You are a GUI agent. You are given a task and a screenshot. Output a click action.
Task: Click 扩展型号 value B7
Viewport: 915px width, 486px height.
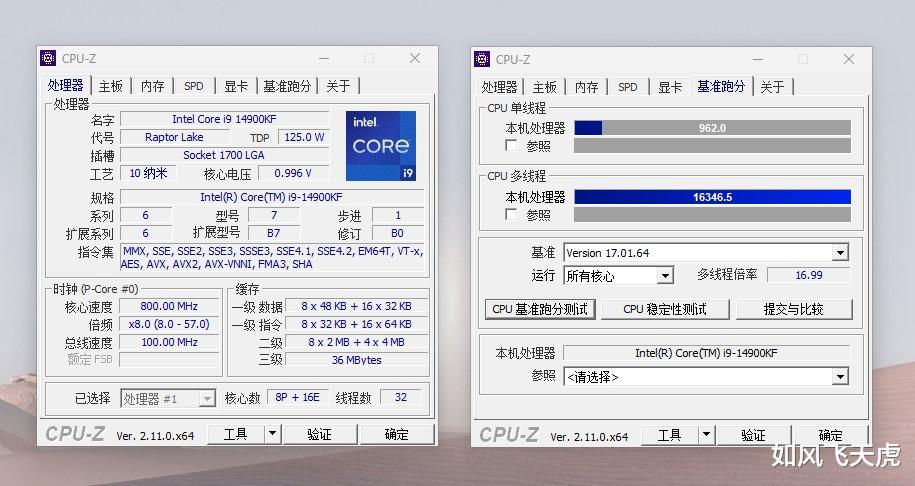coord(274,233)
